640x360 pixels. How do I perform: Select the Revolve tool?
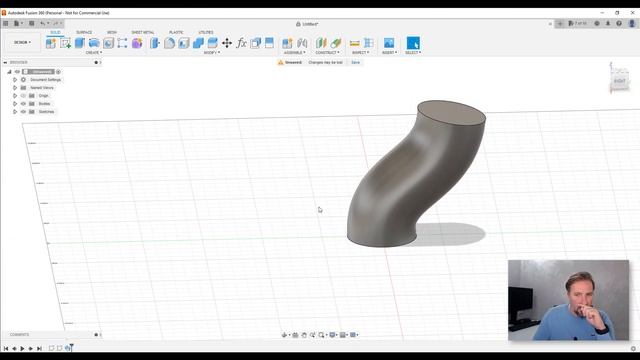[x=94, y=43]
